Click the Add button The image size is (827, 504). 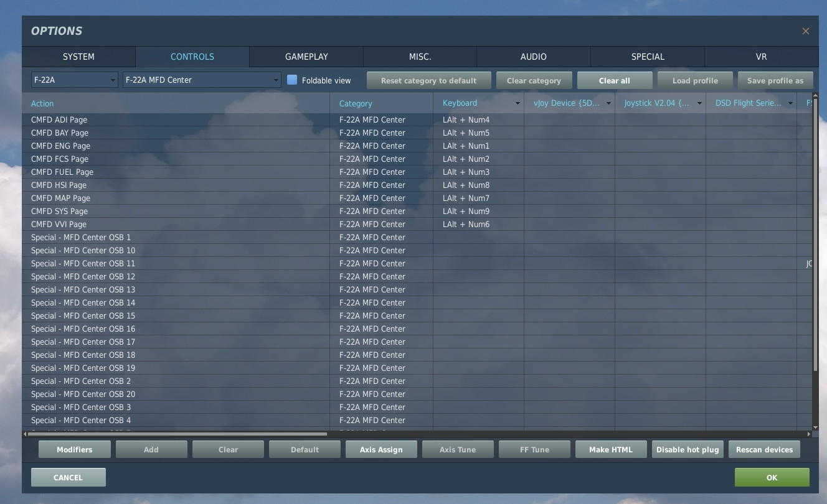point(151,449)
